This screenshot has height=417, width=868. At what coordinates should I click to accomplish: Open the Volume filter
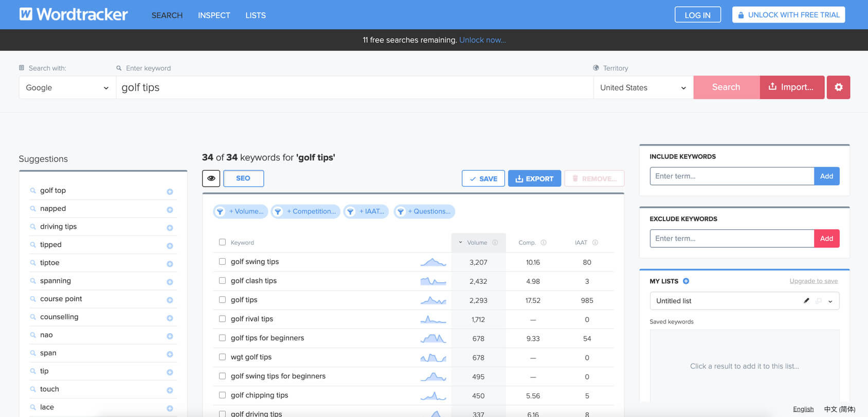(x=241, y=211)
